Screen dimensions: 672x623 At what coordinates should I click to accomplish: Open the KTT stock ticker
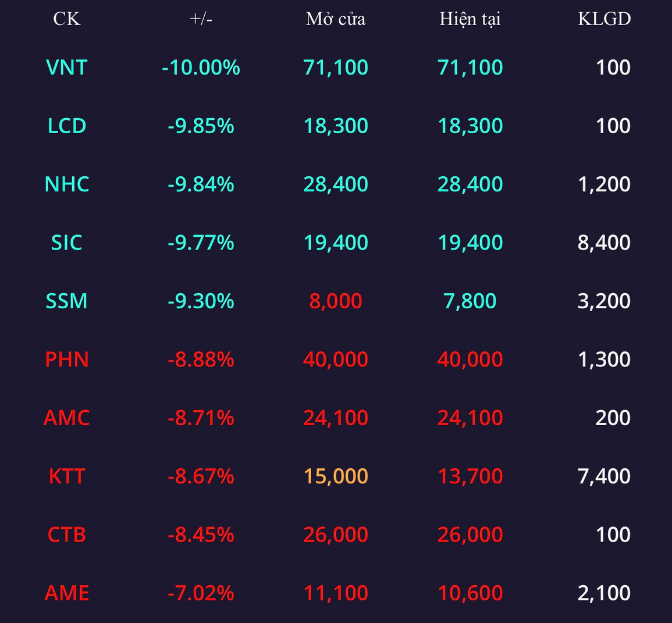tap(66, 476)
